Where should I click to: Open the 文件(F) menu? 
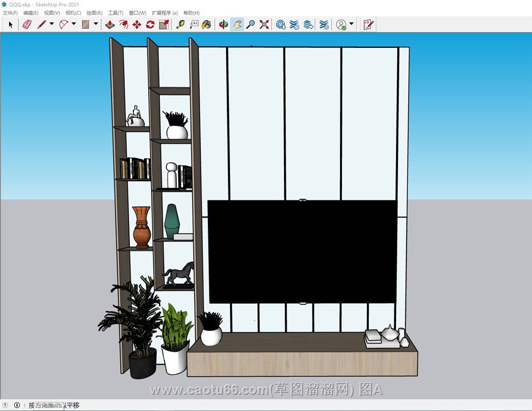pos(10,13)
